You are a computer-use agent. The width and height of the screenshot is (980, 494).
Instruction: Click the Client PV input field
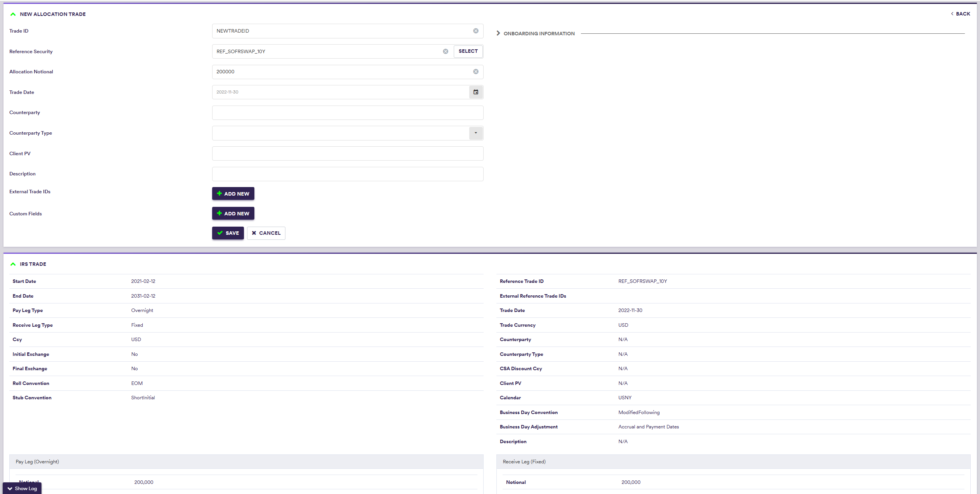click(347, 154)
